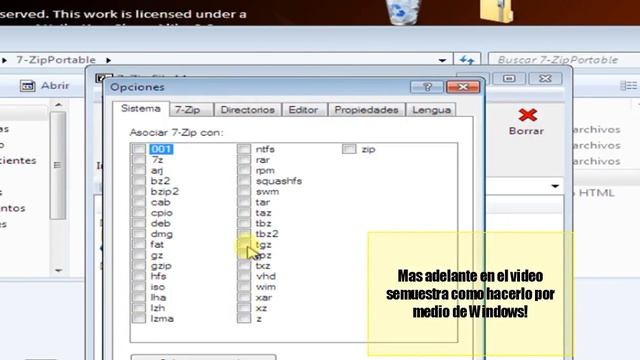Check the 7z extension checkbox

coord(139,160)
